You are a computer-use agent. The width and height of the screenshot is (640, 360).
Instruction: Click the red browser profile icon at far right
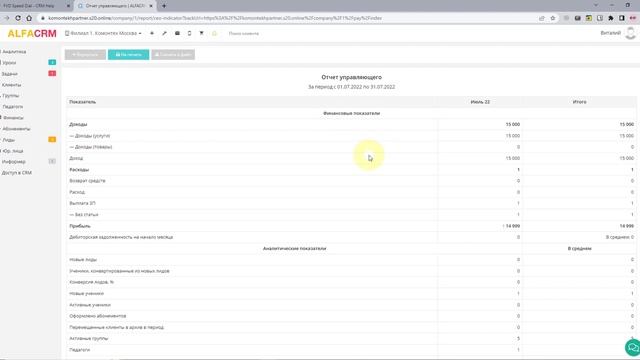[633, 18]
